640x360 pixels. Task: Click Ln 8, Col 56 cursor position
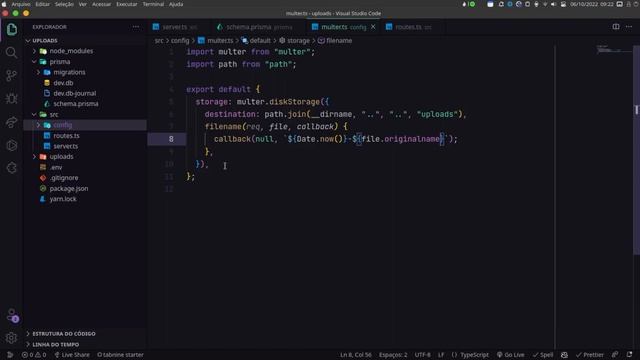(x=356, y=355)
